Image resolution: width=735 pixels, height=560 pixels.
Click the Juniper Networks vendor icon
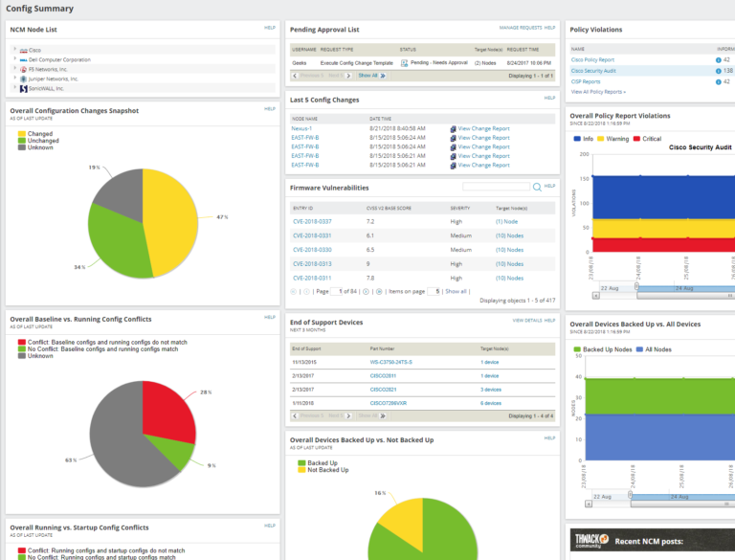click(x=23, y=78)
